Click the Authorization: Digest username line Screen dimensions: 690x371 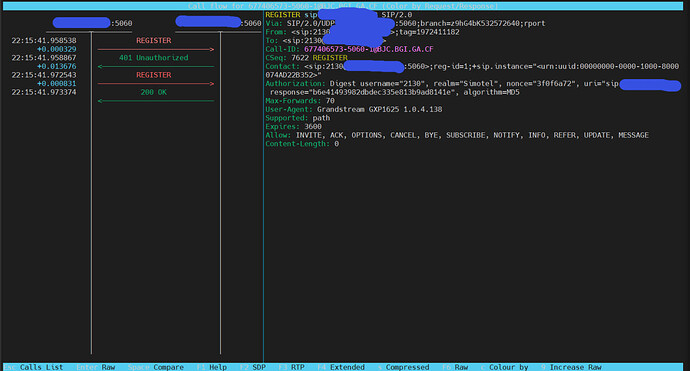pos(473,84)
